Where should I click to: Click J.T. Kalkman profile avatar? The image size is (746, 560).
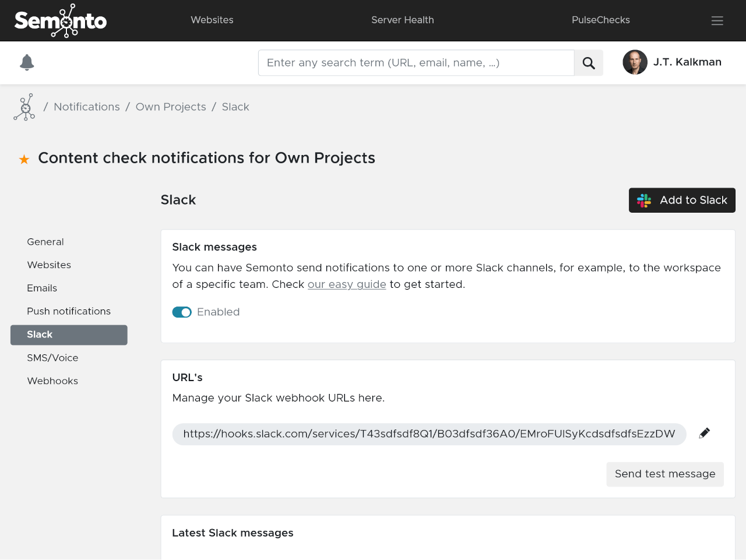point(635,62)
